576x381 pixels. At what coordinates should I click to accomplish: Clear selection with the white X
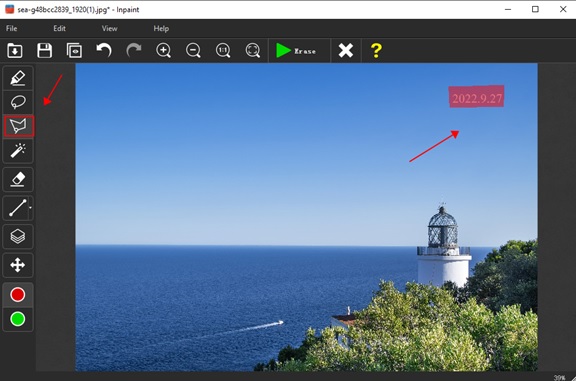(x=346, y=51)
